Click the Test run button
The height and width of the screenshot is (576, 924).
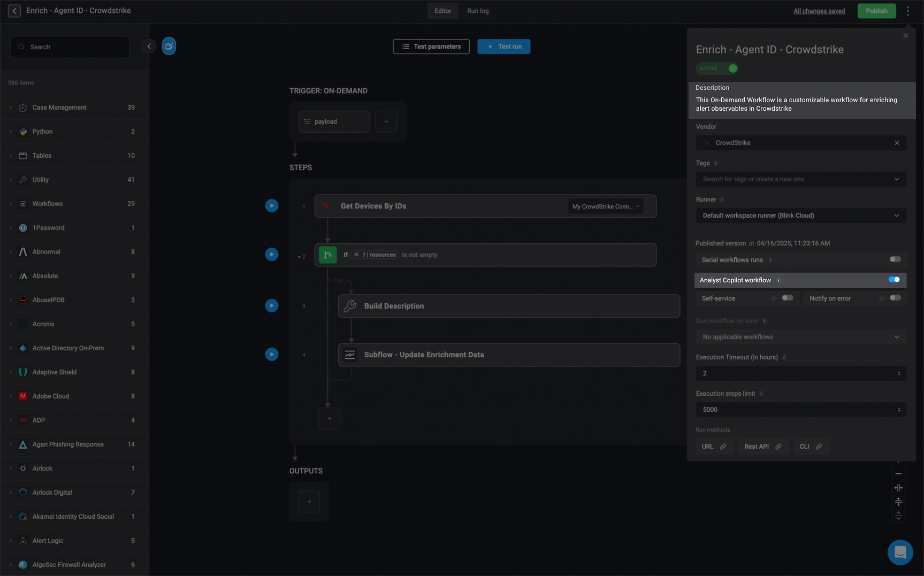coord(504,47)
